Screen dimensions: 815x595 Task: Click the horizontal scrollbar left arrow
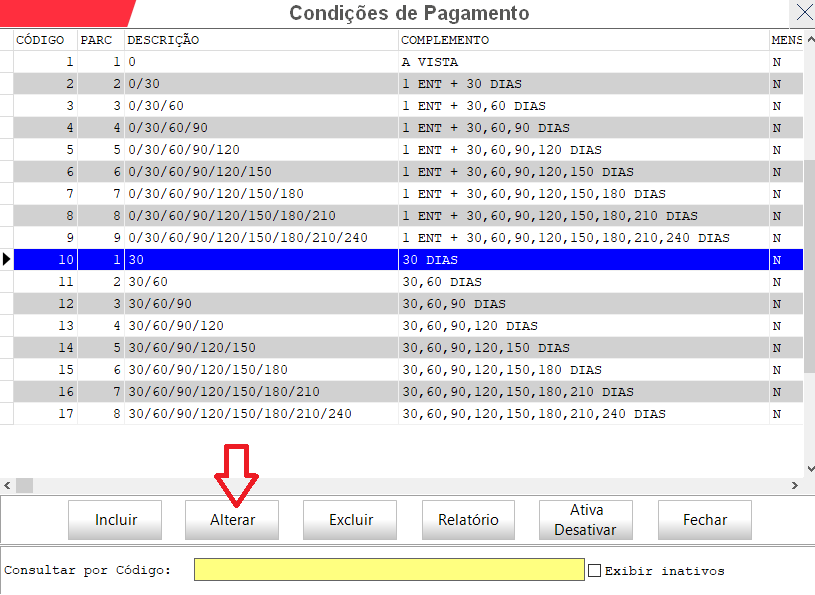(7, 485)
